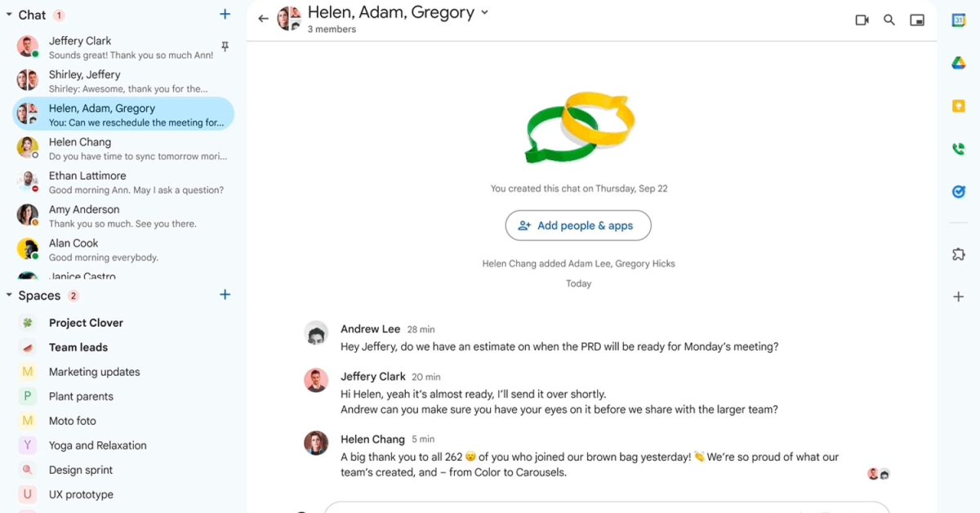Screen dimensions: 980x513
Task: Open the Project Clover space
Action: pos(86,323)
